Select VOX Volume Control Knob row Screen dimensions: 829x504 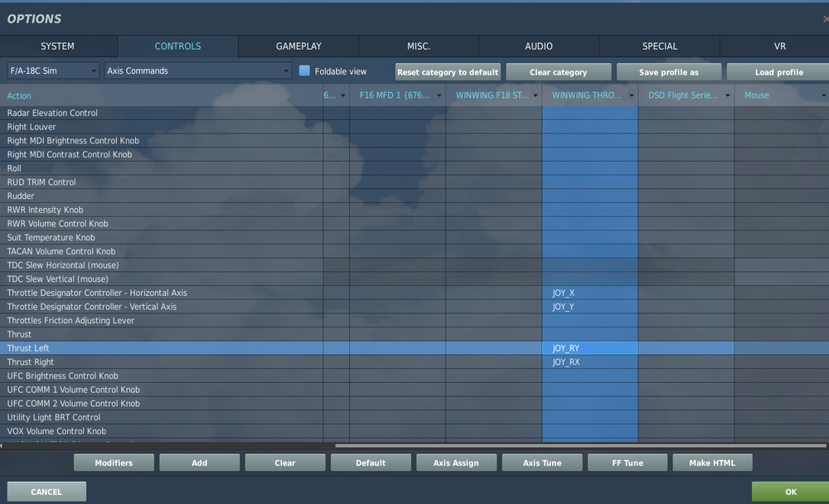coord(414,431)
